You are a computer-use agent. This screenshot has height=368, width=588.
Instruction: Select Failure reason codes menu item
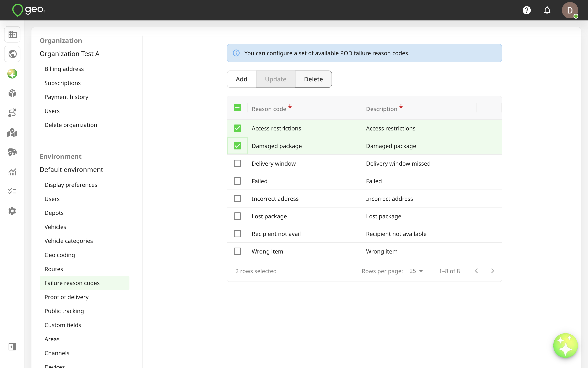click(84, 283)
